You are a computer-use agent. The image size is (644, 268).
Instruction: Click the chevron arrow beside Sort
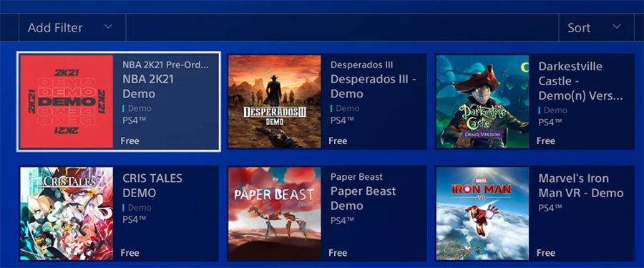(616, 27)
